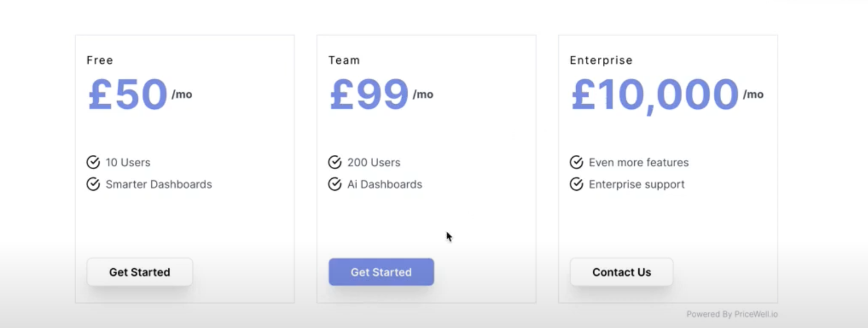Click the checkmark icon beside 10 Users
The height and width of the screenshot is (328, 868).
(93, 162)
